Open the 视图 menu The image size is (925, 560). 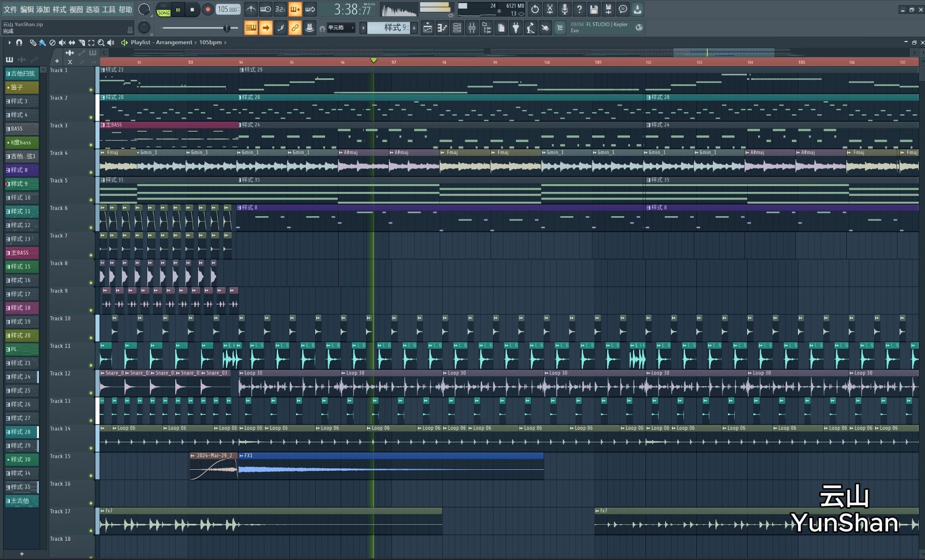point(76,9)
